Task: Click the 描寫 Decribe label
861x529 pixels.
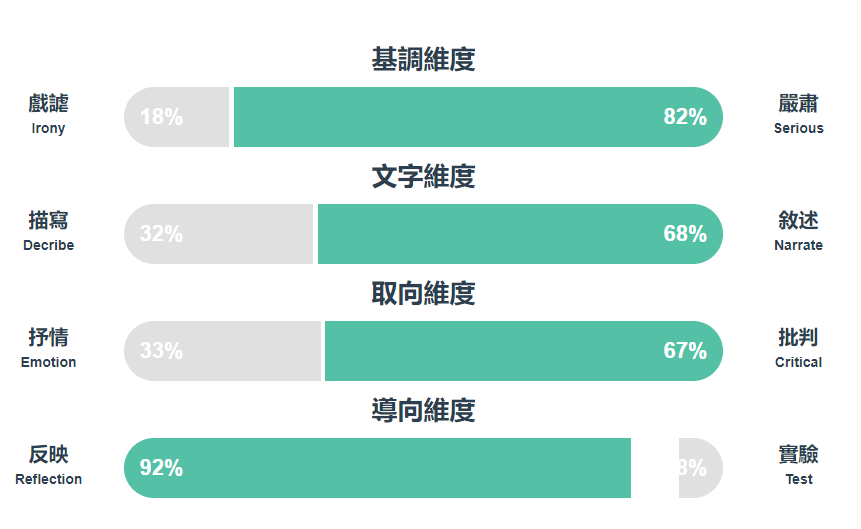Action: pyautogui.click(x=48, y=231)
